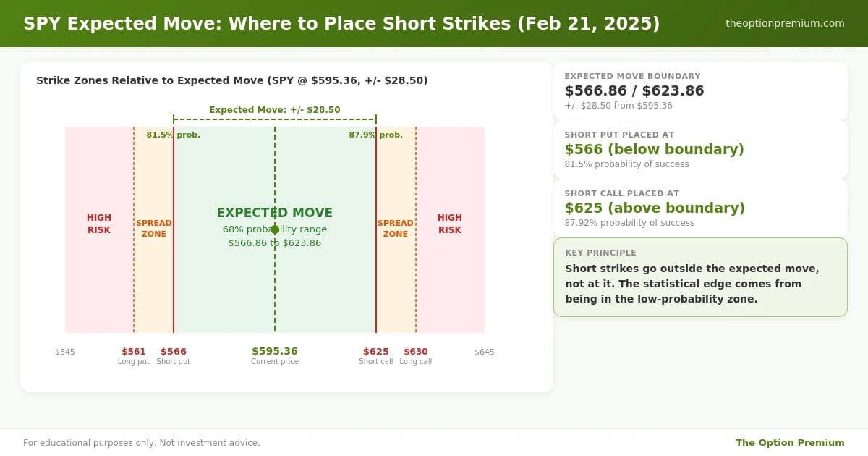
Task: Click the left HIGH RISK red zone
Action: [x=99, y=229]
